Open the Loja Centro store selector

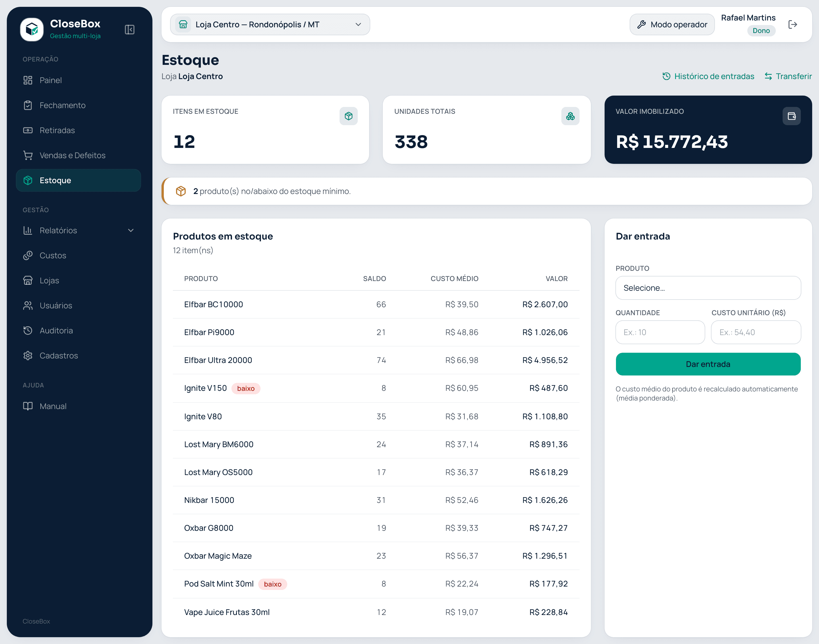click(x=270, y=24)
